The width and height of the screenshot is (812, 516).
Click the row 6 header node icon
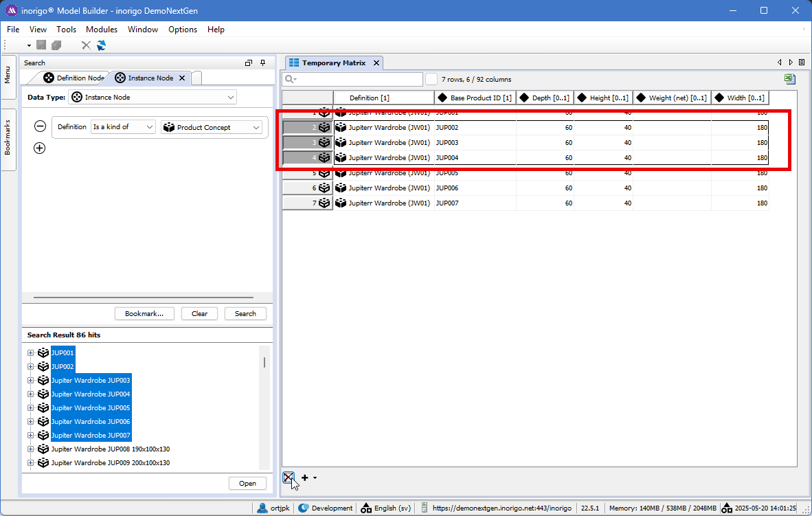pyautogui.click(x=324, y=188)
